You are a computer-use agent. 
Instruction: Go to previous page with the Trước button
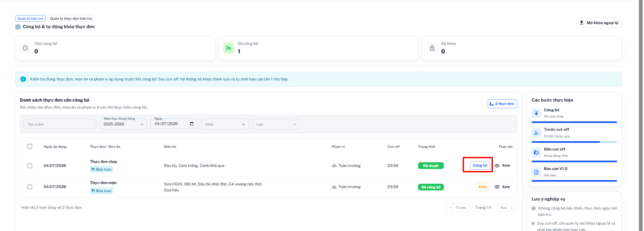click(x=457, y=208)
